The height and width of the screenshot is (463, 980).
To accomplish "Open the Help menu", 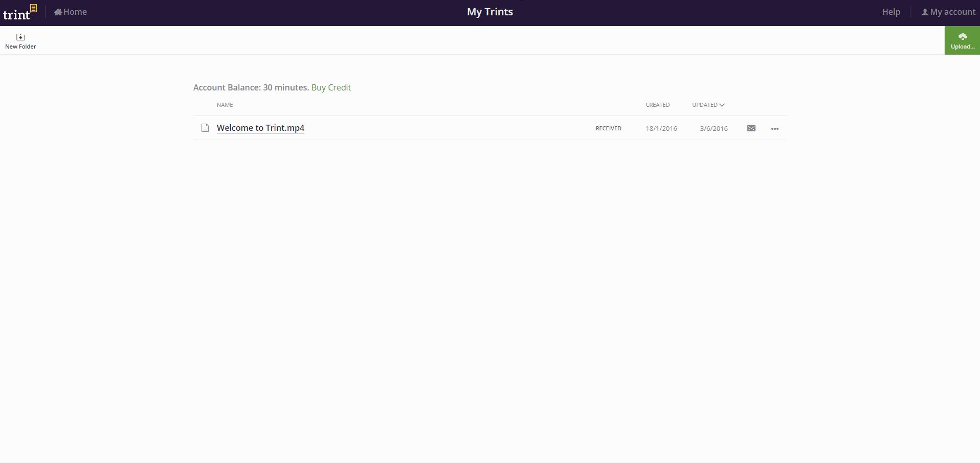I will pos(891,12).
